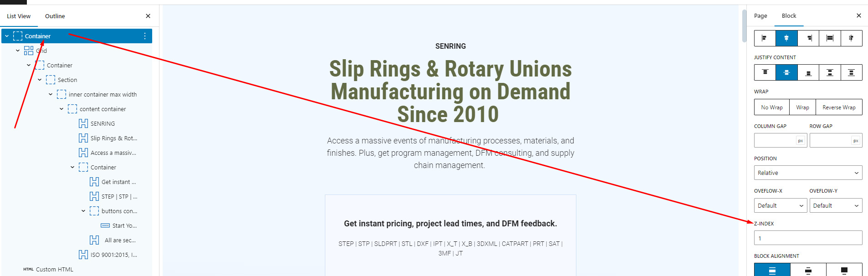868x276 pixels.
Task: Collapse the Section tree item
Action: pyautogui.click(x=40, y=80)
